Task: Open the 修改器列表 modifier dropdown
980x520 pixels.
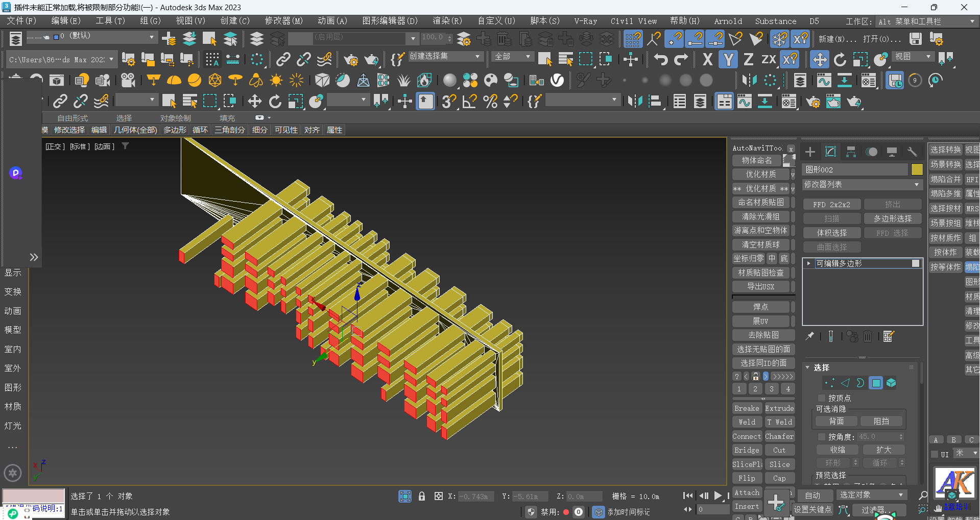Action: pyautogui.click(x=862, y=185)
